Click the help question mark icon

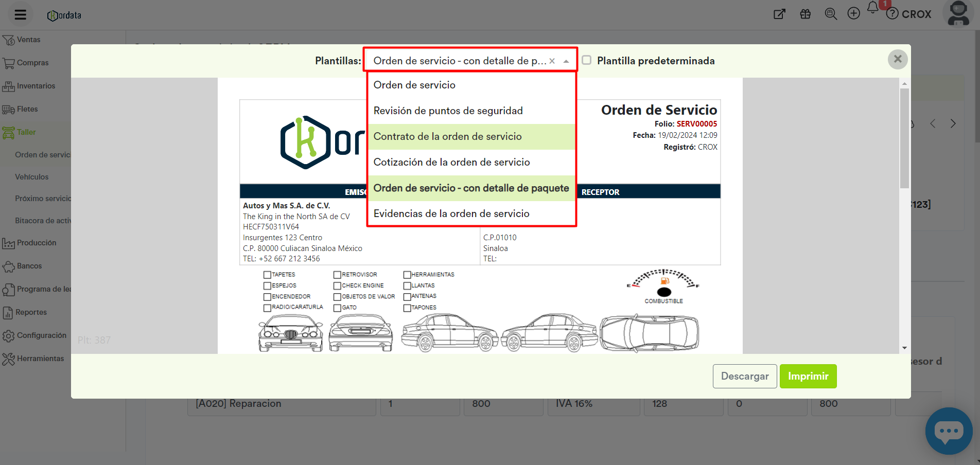[892, 14]
